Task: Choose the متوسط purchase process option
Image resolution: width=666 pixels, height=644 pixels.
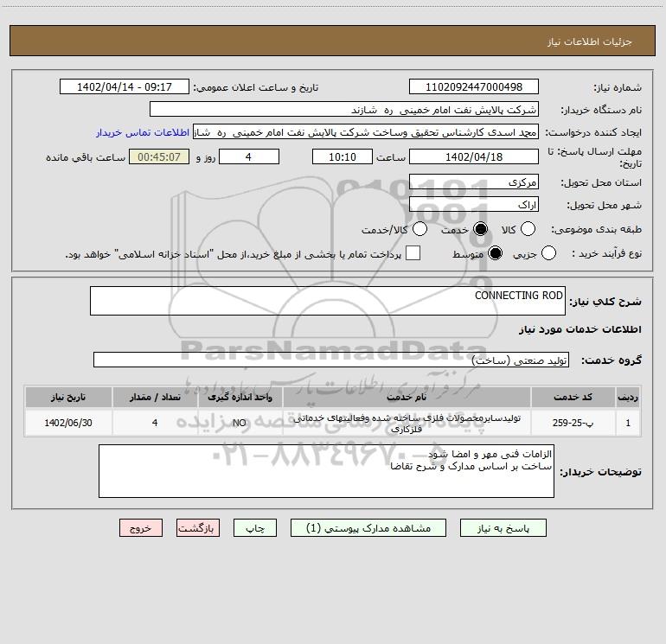Action: pyautogui.click(x=495, y=253)
